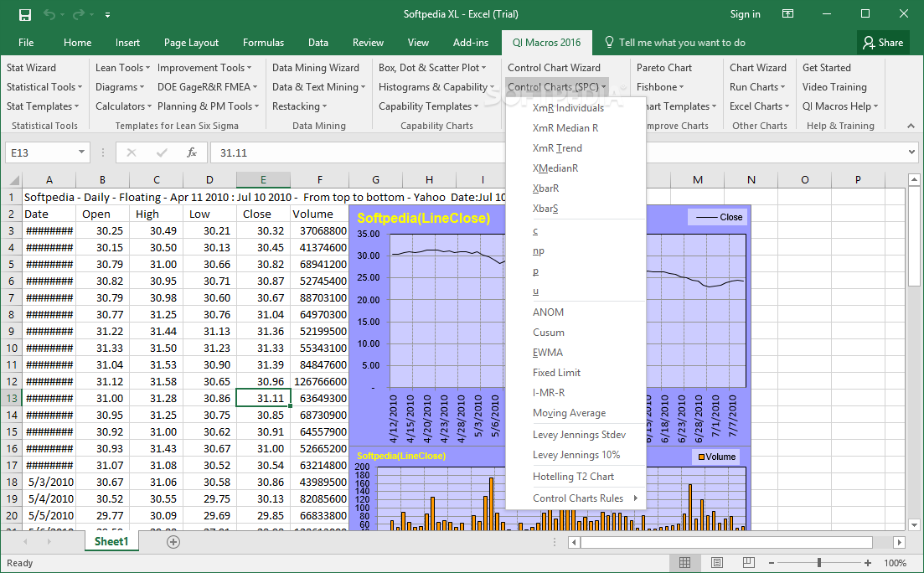924x573 pixels.
Task: Click cell date 5/4/2010
Action: (x=49, y=498)
